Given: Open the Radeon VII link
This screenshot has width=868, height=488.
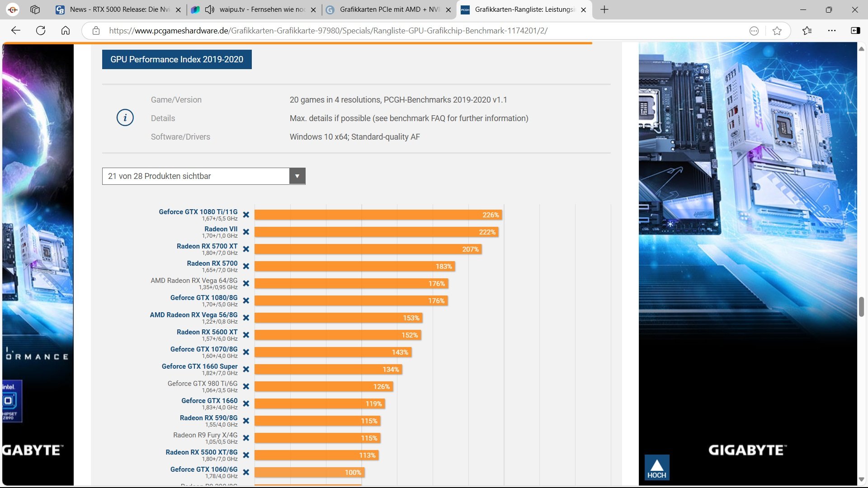Looking at the screenshot, I should tap(221, 229).
